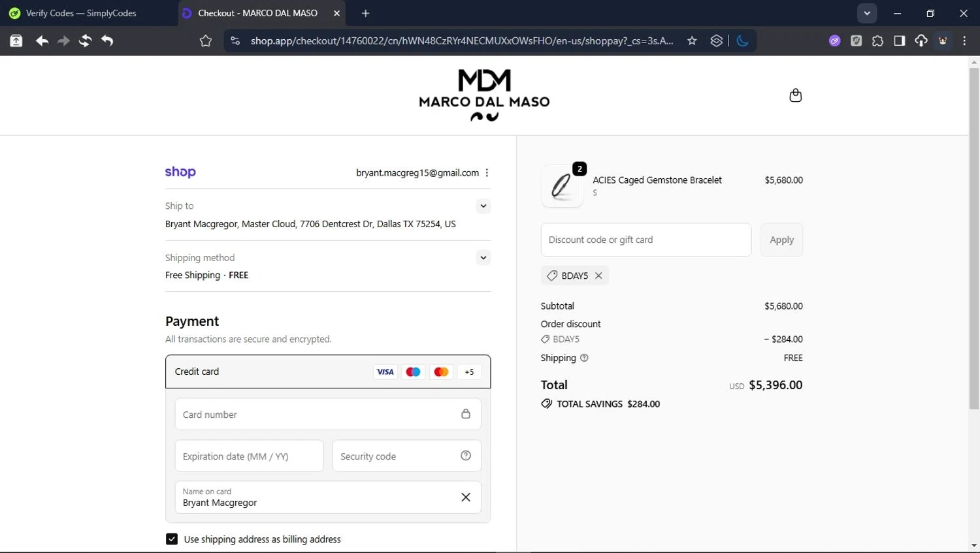Focus the Card number field
Viewport: 980px width, 553px height.
coord(328,414)
